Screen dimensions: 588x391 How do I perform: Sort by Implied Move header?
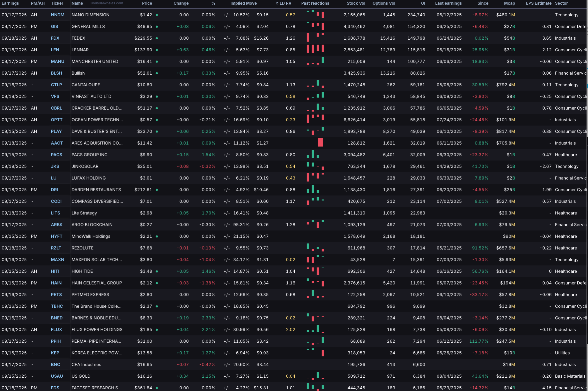pos(243,3)
